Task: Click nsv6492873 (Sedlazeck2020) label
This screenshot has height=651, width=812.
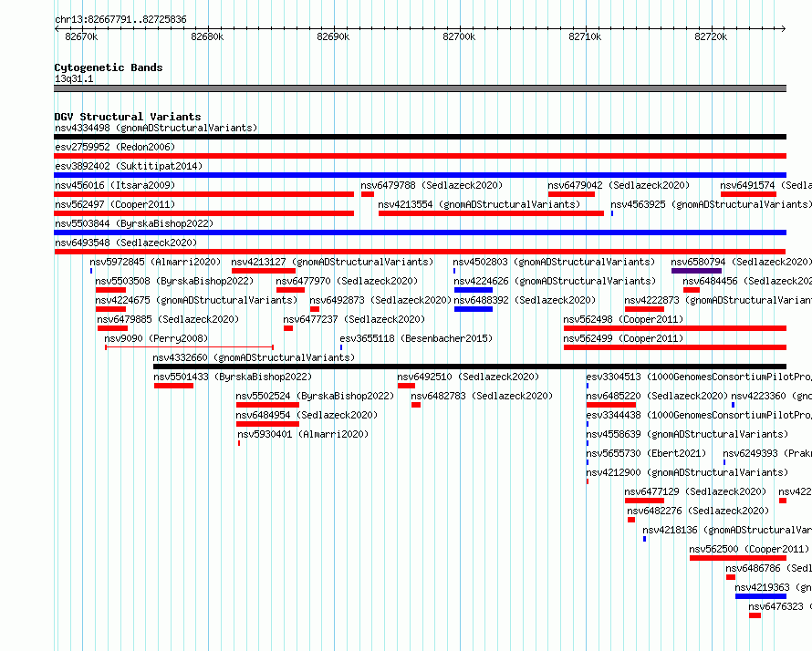Action: (380, 300)
